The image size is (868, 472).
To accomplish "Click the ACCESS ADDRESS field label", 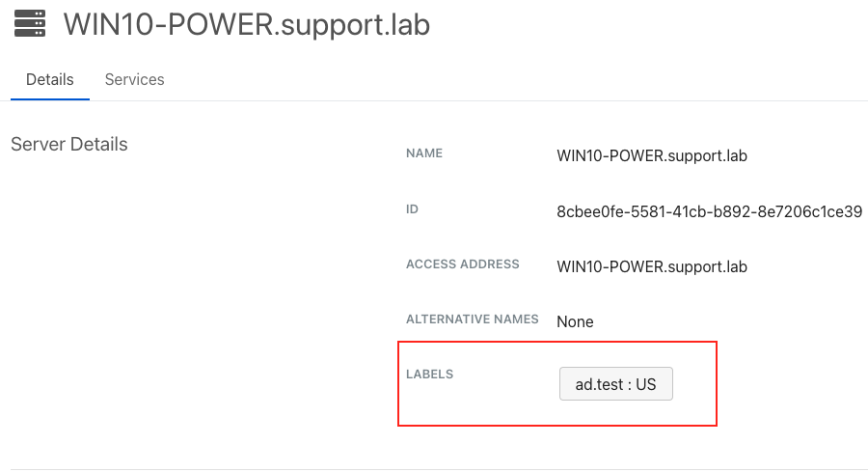I will 463,264.
